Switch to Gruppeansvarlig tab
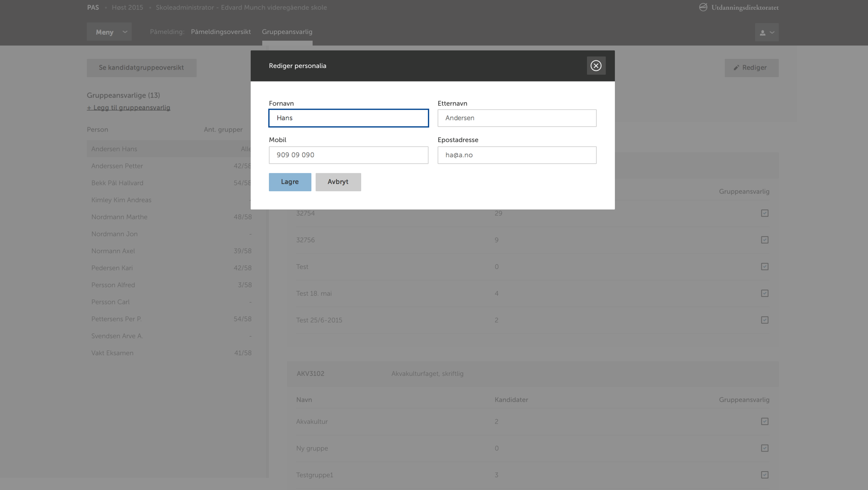 [287, 32]
